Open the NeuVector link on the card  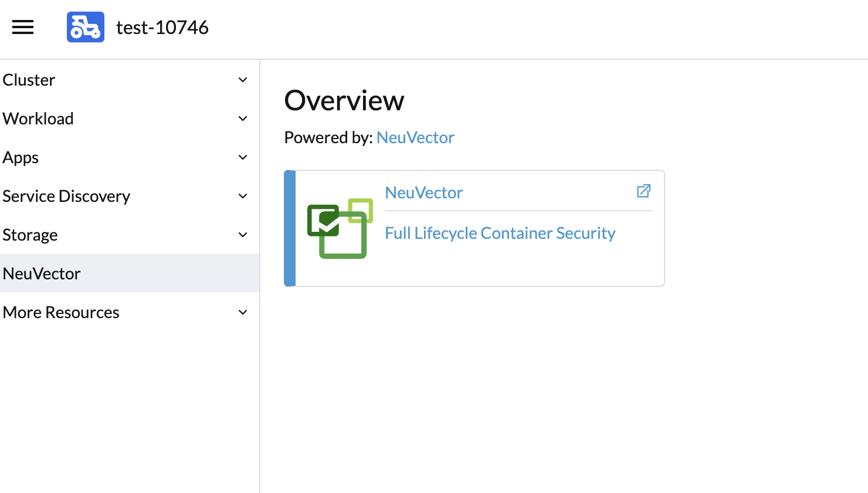tap(423, 193)
